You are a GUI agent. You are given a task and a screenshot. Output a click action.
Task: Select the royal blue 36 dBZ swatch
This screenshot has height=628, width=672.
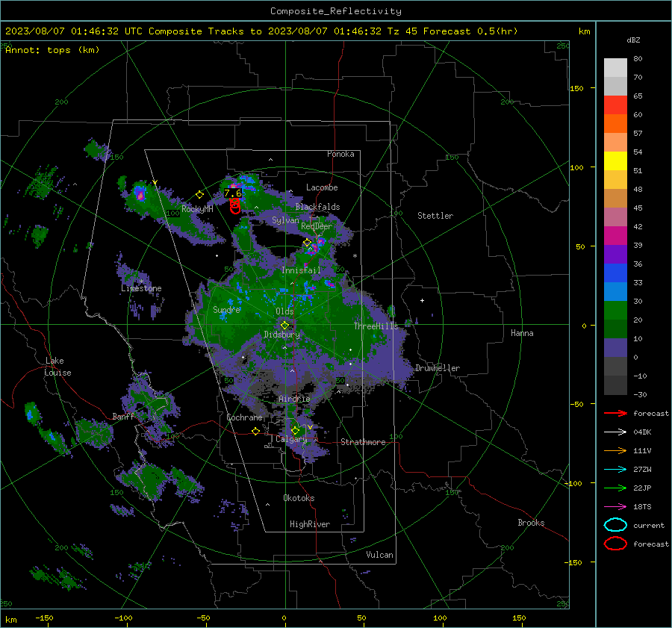(615, 273)
